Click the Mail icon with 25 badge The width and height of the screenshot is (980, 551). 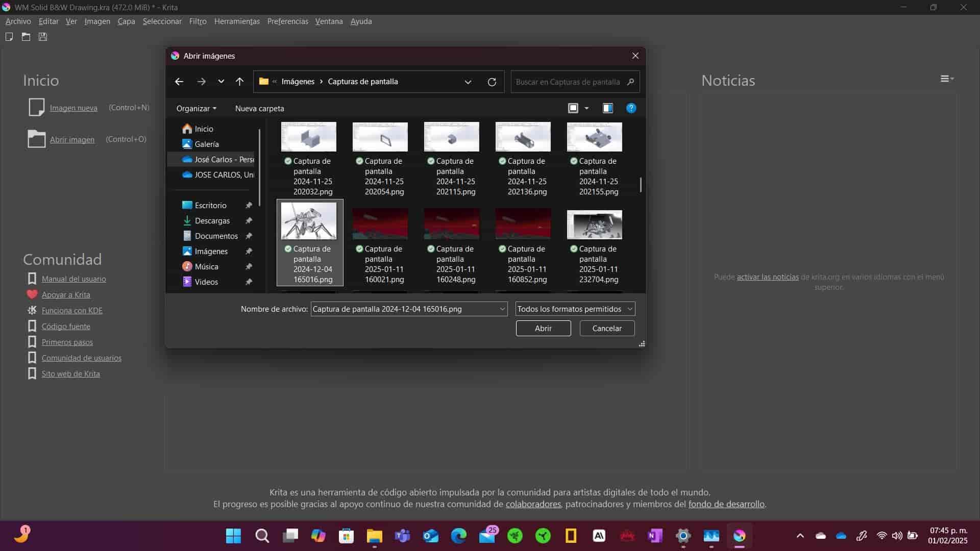point(488,536)
